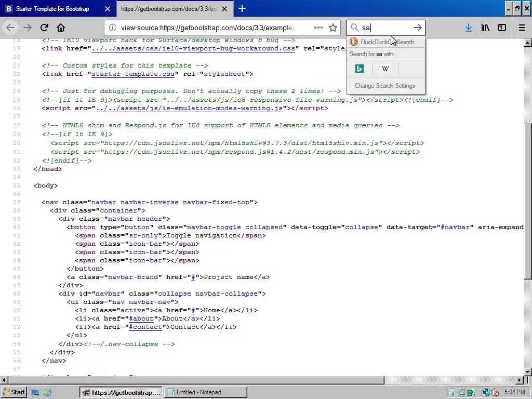Click the vertical scrollbar up arrow
Screen dimensions: 532x399
pyautogui.click(x=528, y=43)
